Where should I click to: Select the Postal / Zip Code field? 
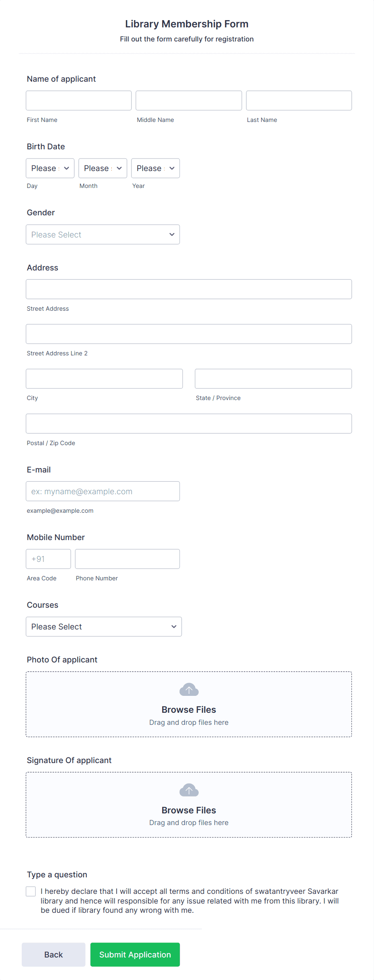(x=189, y=423)
